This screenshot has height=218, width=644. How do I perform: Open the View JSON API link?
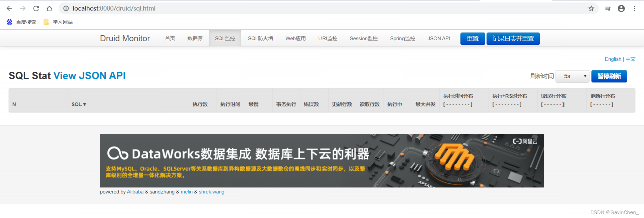(x=90, y=76)
